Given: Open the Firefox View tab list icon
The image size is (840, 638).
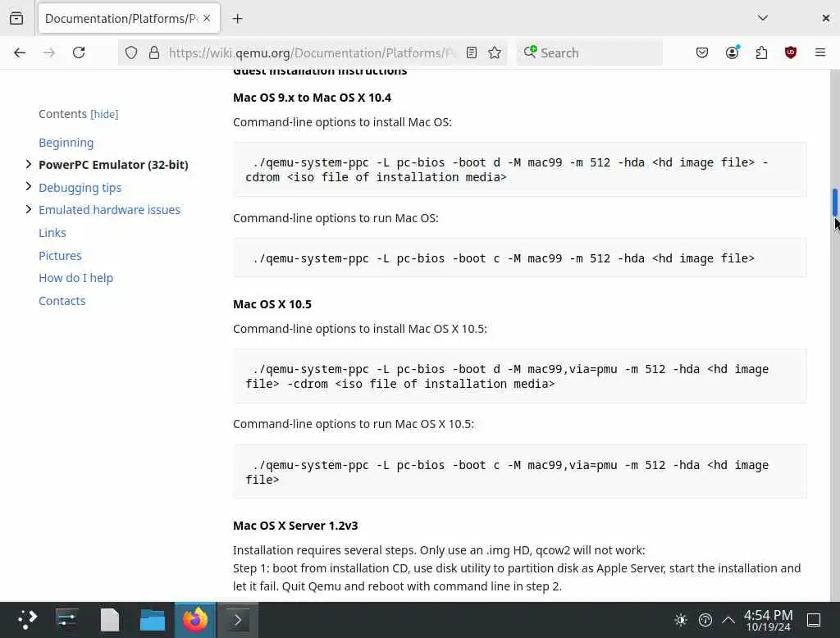Looking at the screenshot, I should click(x=16, y=18).
